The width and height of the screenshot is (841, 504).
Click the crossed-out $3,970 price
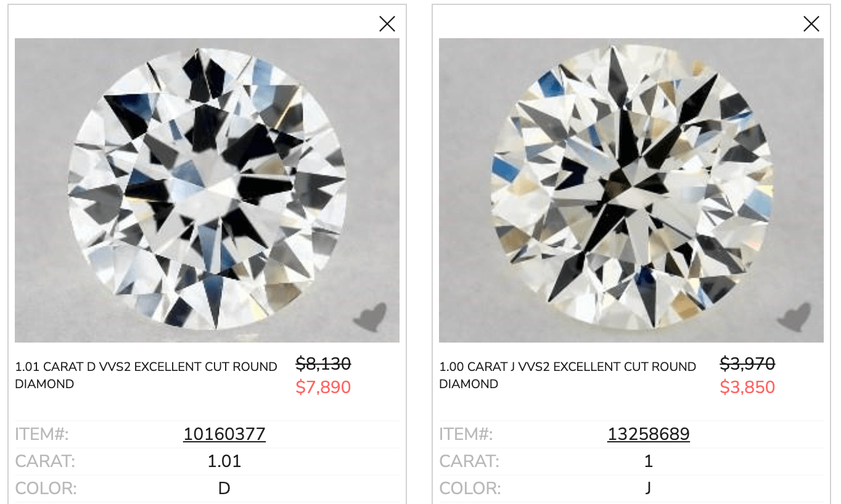tap(747, 364)
